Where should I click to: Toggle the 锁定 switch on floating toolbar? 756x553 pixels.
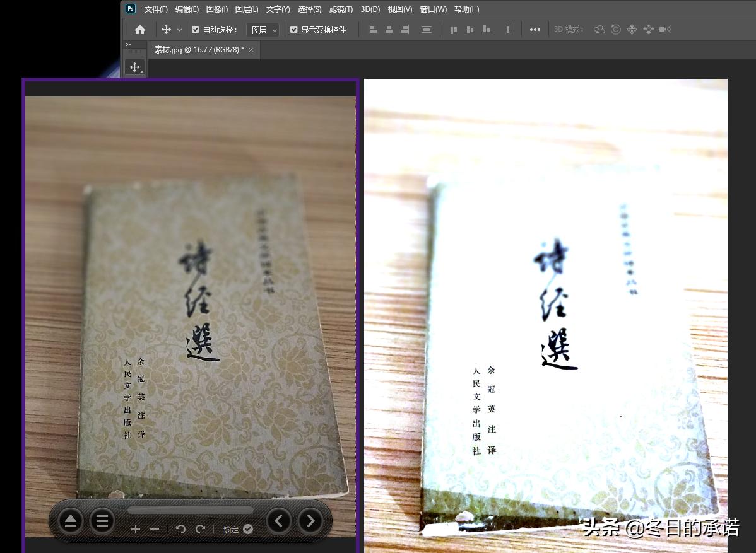pyautogui.click(x=247, y=530)
